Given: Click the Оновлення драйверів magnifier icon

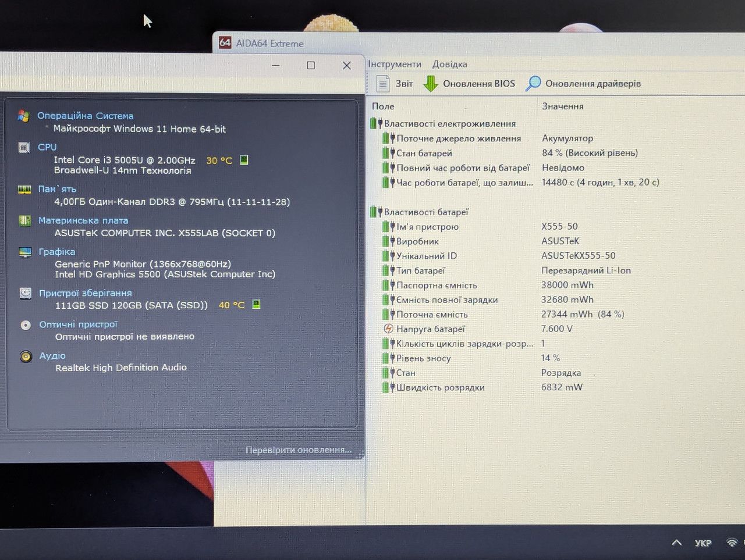Looking at the screenshot, I should (533, 84).
